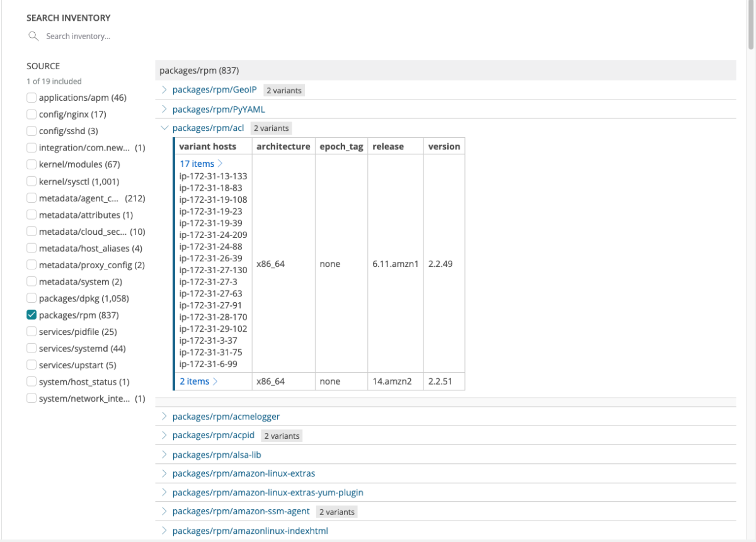Collapse the packages/rpm/acl row chevron
756x542 pixels.
[x=164, y=128]
